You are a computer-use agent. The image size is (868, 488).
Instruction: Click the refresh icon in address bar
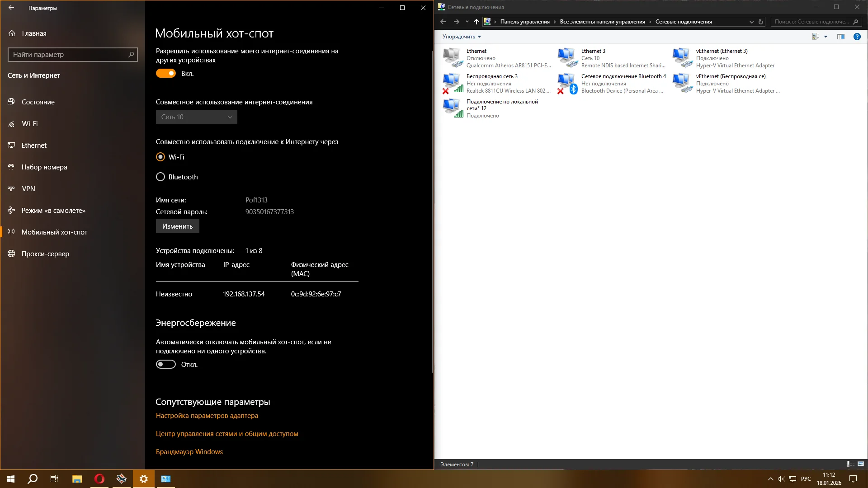pos(761,22)
